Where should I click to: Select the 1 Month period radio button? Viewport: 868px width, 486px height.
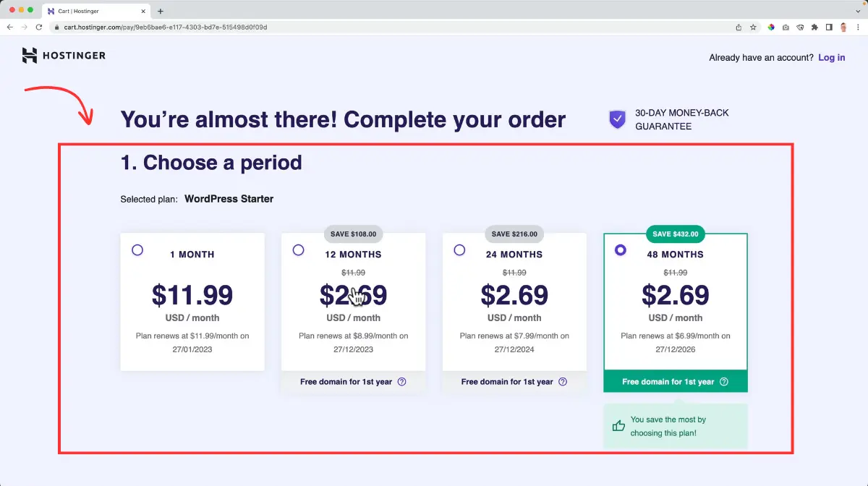[137, 250]
